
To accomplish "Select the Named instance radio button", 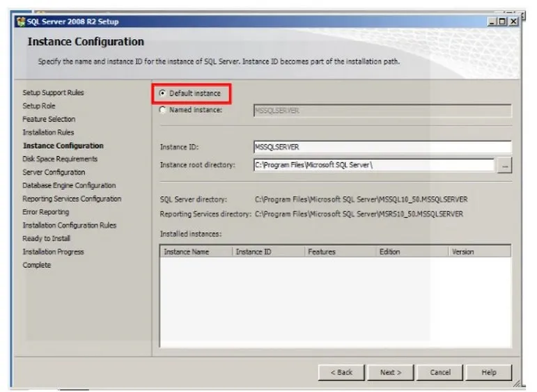I will coord(163,110).
